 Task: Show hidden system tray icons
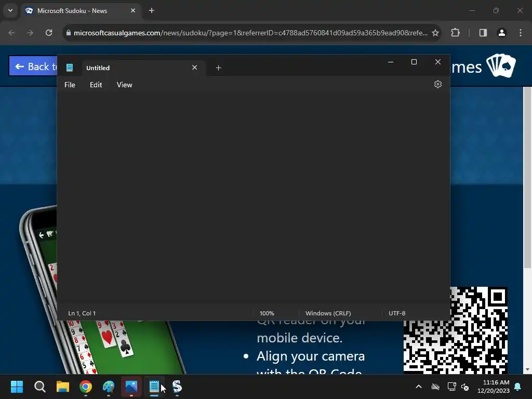click(419, 387)
